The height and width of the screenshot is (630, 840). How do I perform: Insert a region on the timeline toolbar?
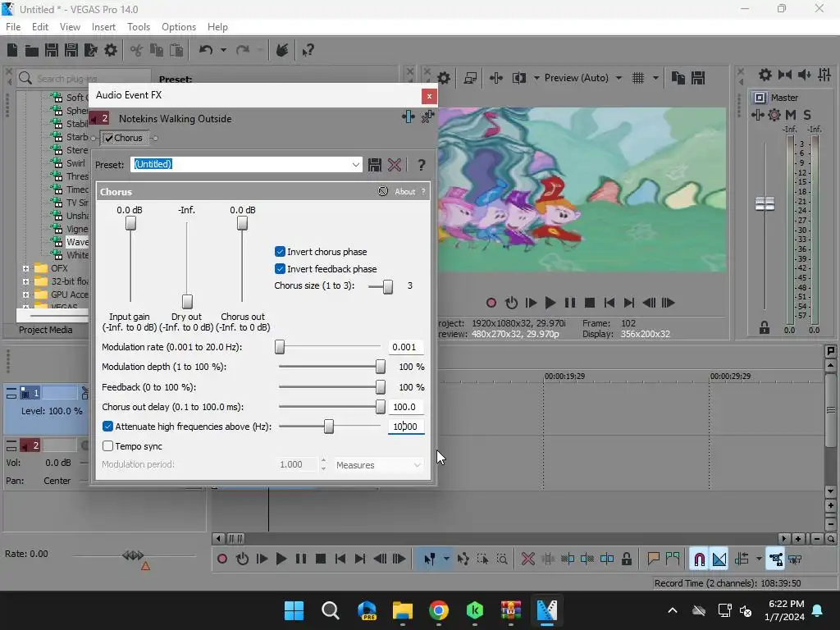click(673, 559)
